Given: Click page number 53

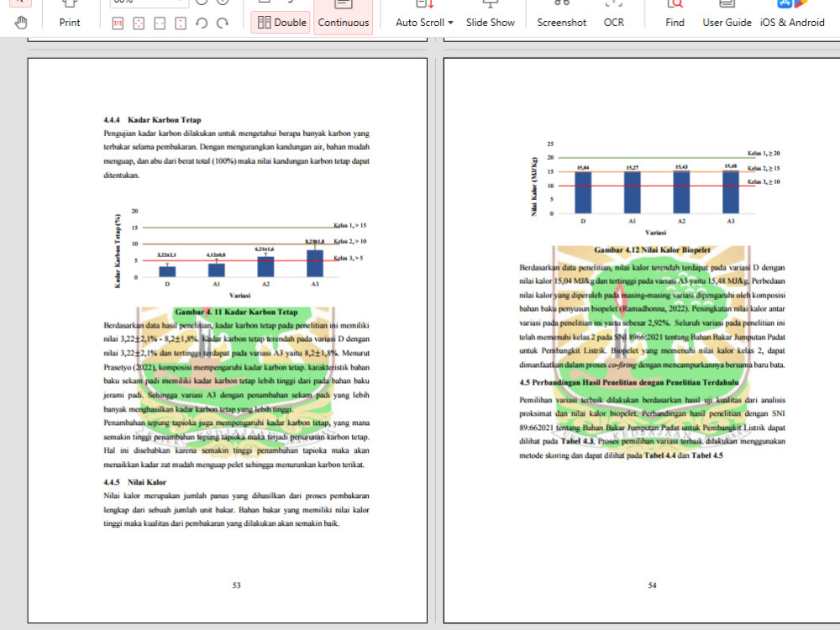Looking at the screenshot, I should 236,585.
